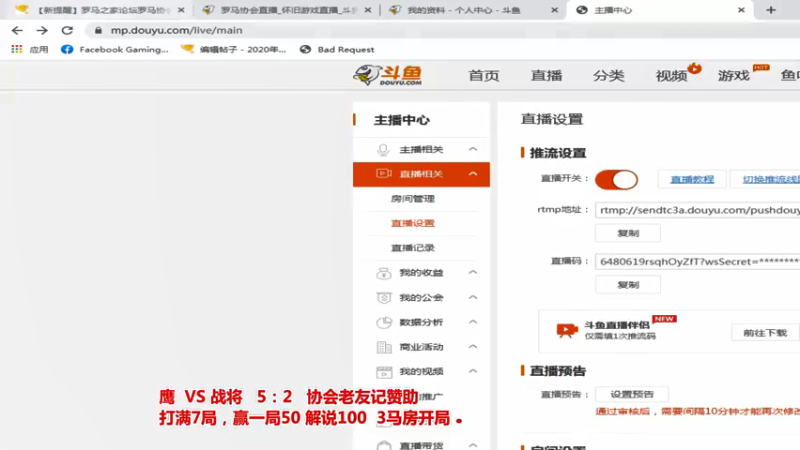The height and width of the screenshot is (450, 800).
Task: Open 首页 in the top navigation
Action: (484, 76)
